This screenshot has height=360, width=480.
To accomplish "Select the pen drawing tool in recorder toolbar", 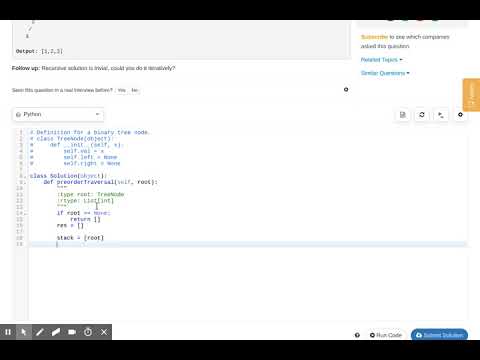I will point(40,332).
